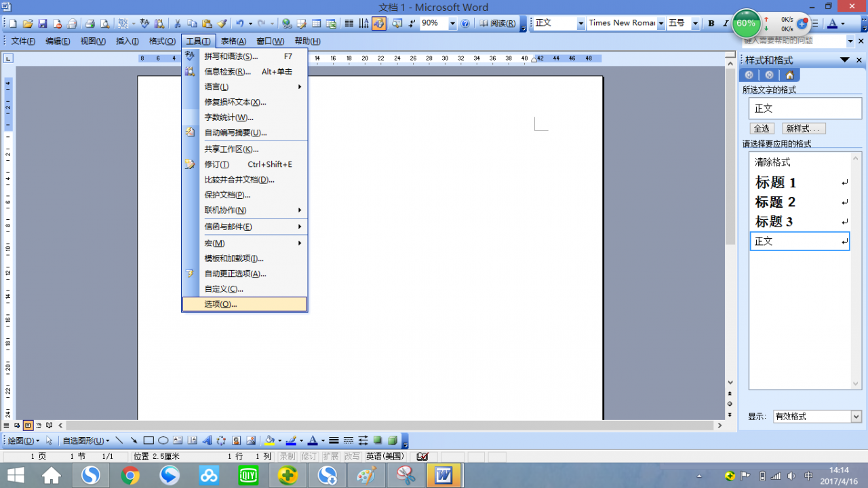Open the Times New Roman font dropdown
Viewport: 868px width, 488px height.
tap(660, 24)
